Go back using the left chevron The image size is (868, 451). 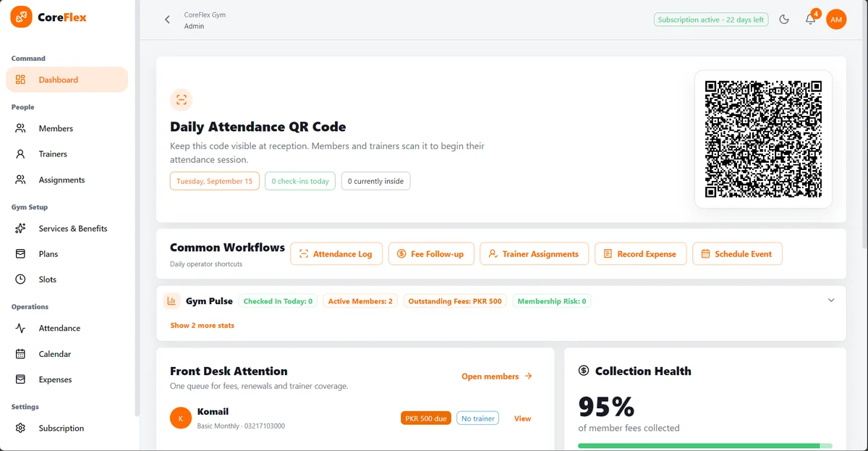(x=167, y=20)
